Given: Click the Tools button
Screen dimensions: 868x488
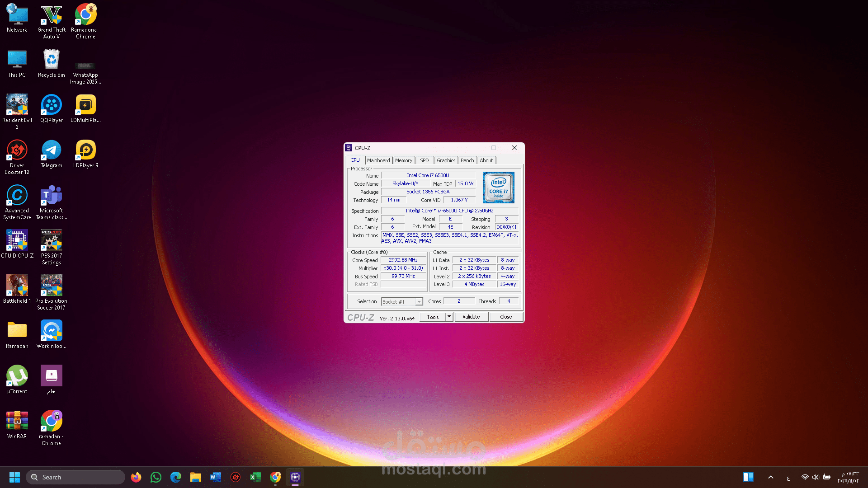Looking at the screenshot, I should coord(433,317).
